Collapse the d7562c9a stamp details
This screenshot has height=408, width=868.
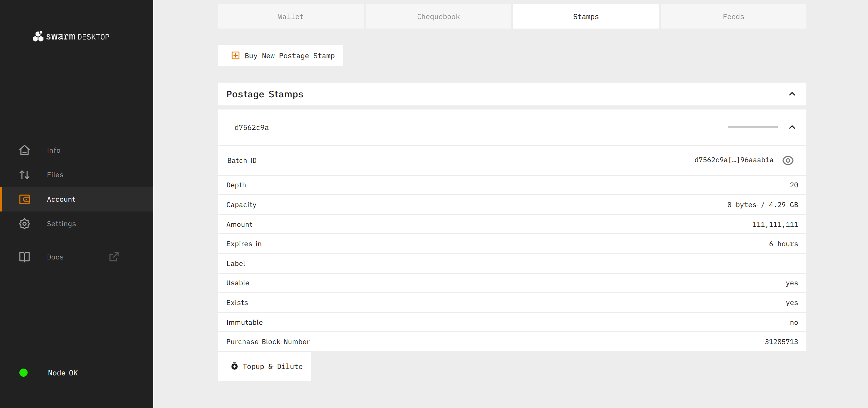(x=792, y=127)
